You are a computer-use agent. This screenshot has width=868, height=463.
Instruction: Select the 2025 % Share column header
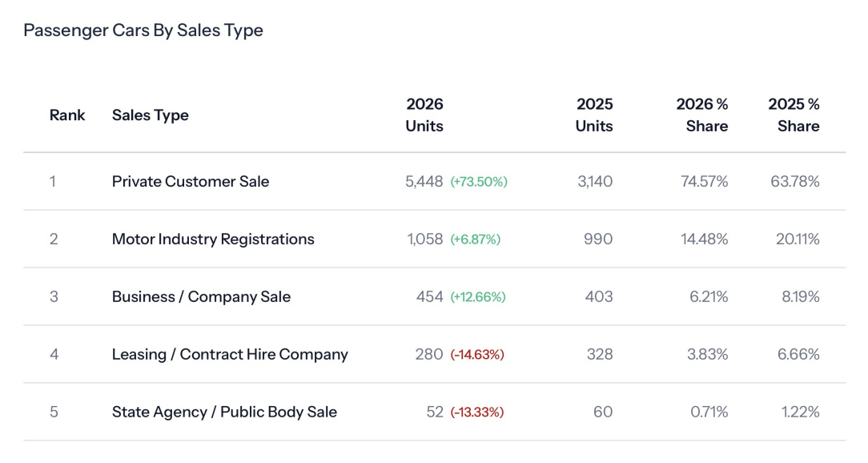click(x=794, y=115)
